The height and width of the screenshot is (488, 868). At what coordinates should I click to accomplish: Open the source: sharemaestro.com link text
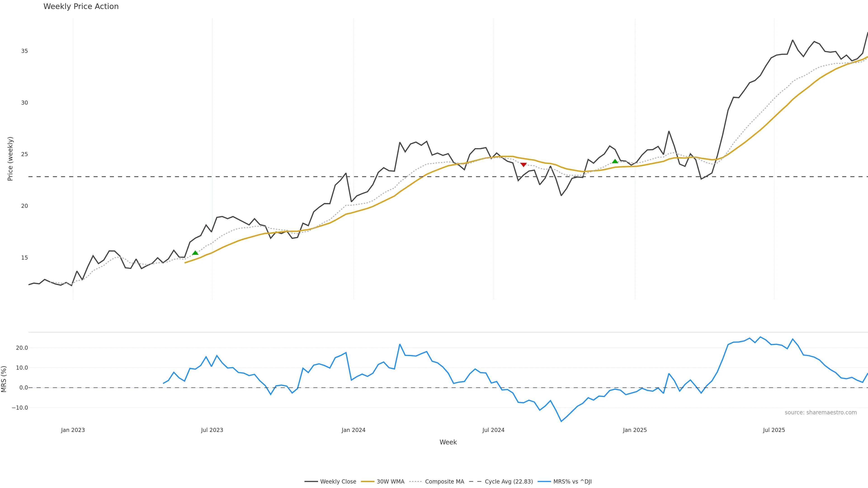click(x=821, y=413)
